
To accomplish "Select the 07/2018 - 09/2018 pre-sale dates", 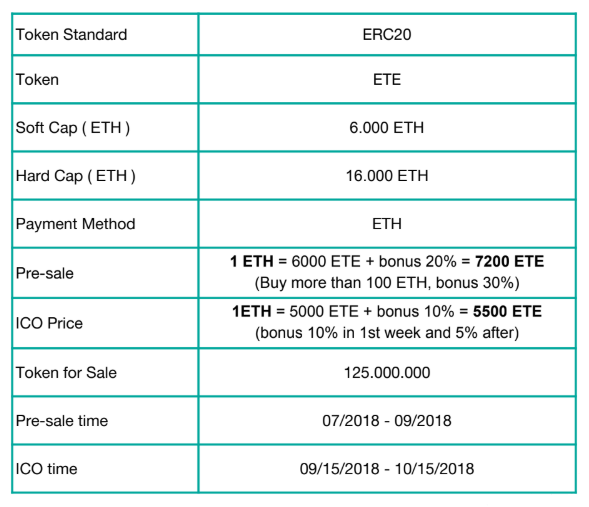I will (387, 421).
